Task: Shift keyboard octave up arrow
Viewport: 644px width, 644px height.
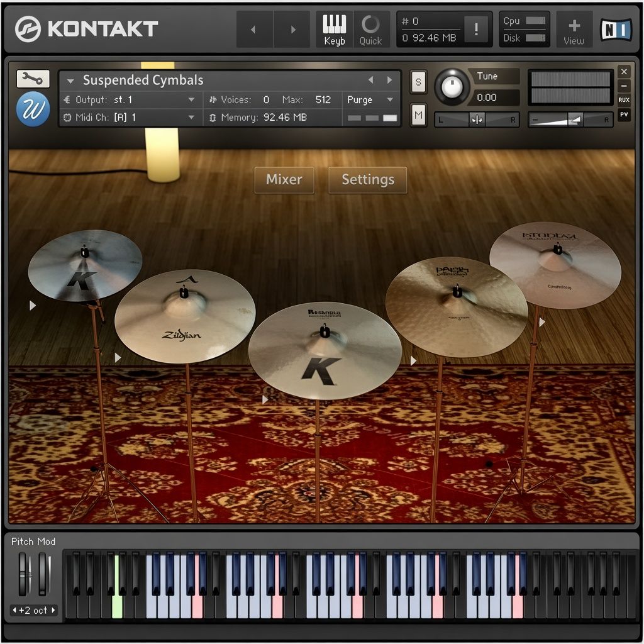Action: (x=53, y=610)
